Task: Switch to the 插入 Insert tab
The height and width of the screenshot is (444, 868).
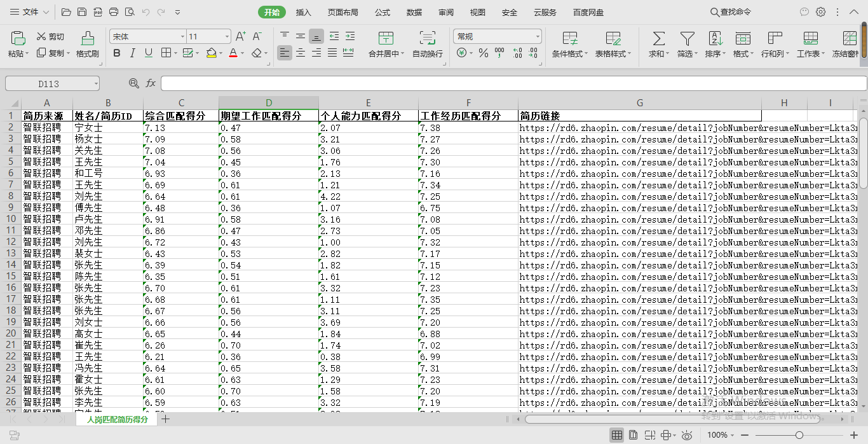Action: point(304,12)
